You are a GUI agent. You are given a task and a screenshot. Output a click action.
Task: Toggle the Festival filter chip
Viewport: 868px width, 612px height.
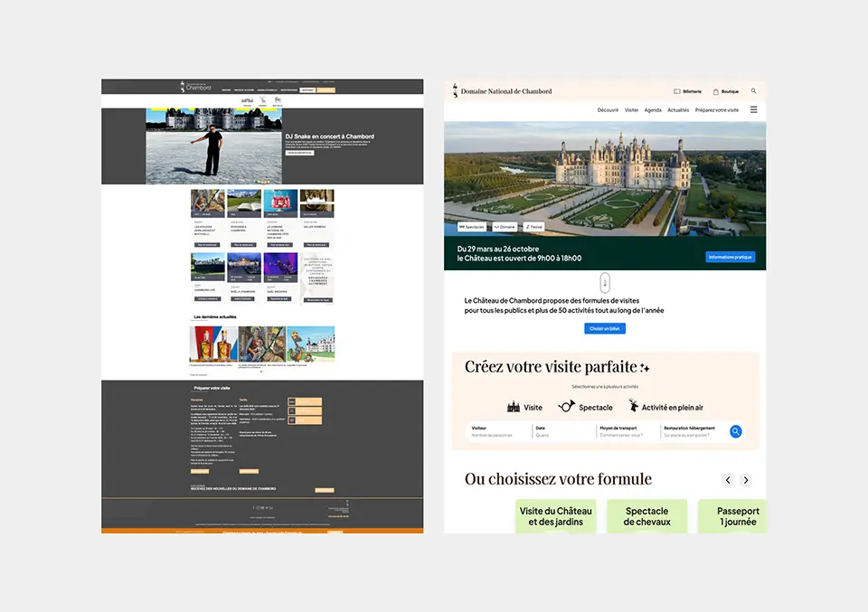click(x=534, y=227)
